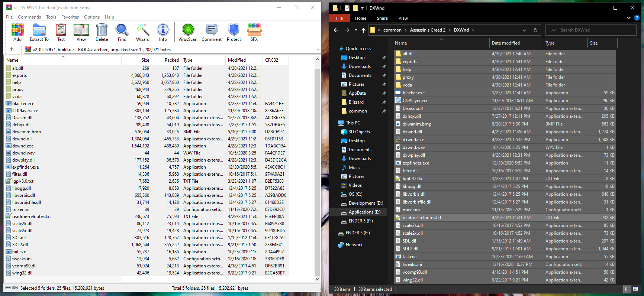Viewport: 644px width, 296px height.
Task: Refresh the DXWnd folder view
Action: [x=535, y=30]
